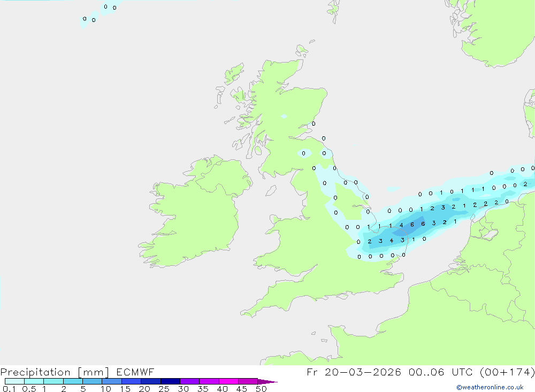Select the 'Fr 20-03-2026' date text
This screenshot has height=392, width=535.
(x=354, y=372)
